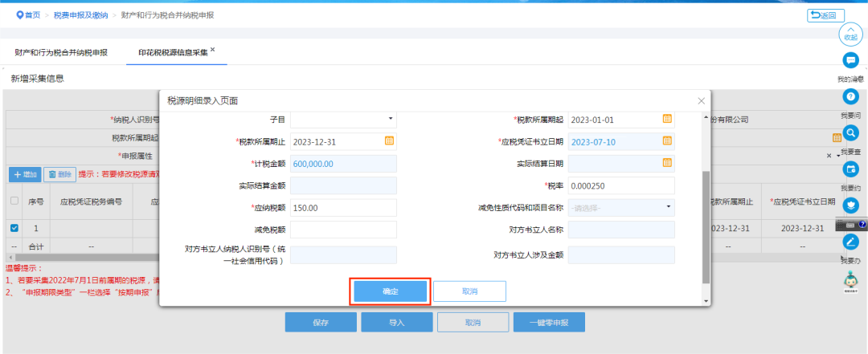Open calendar for 税款所属期起 date
This screenshot has height=354, width=868.
(667, 119)
